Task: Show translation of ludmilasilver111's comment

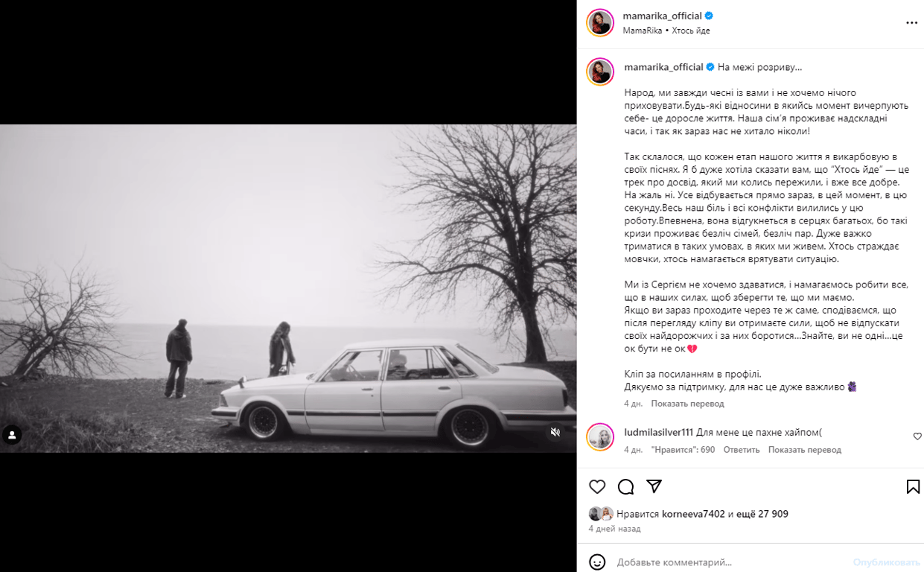Action: click(805, 450)
